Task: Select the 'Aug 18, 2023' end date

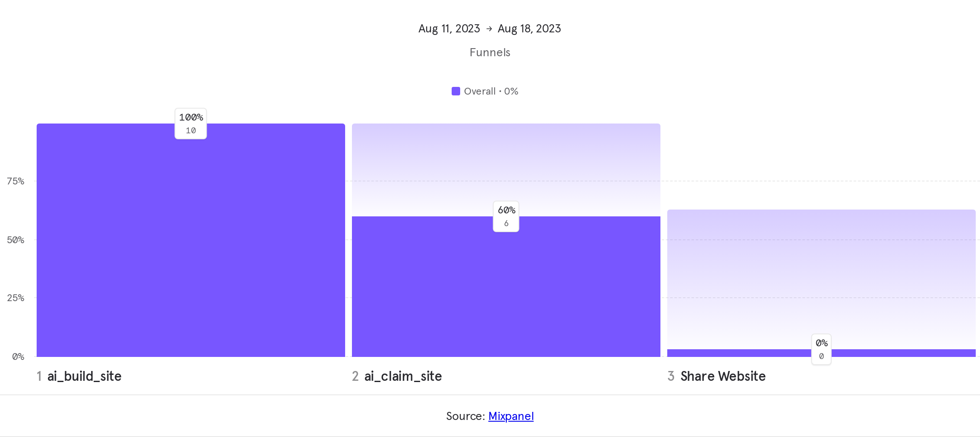Action: 529,29
